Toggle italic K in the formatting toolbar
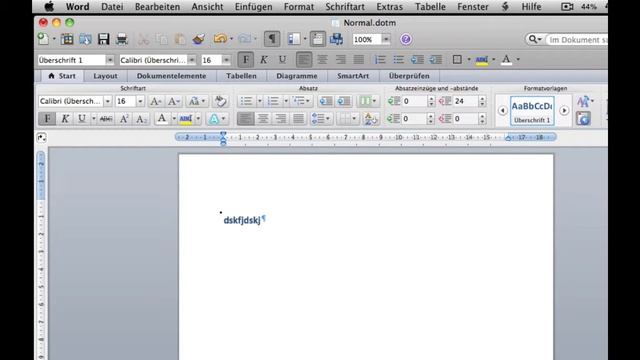 pyautogui.click(x=264, y=60)
